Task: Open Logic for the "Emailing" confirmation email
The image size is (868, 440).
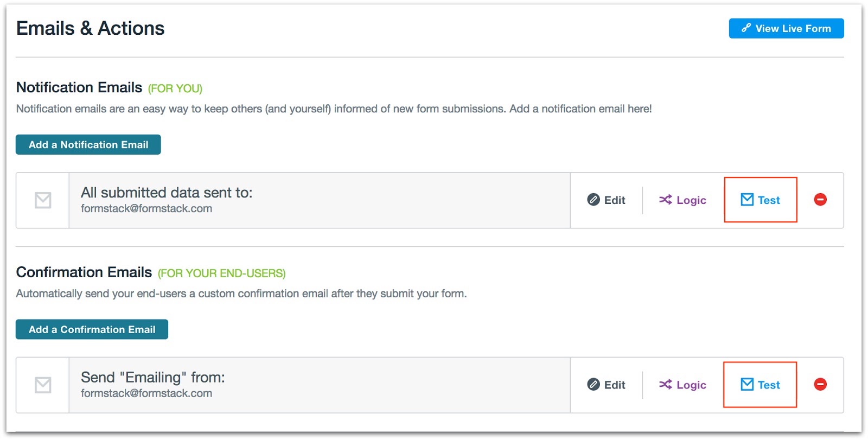Action: coord(682,385)
